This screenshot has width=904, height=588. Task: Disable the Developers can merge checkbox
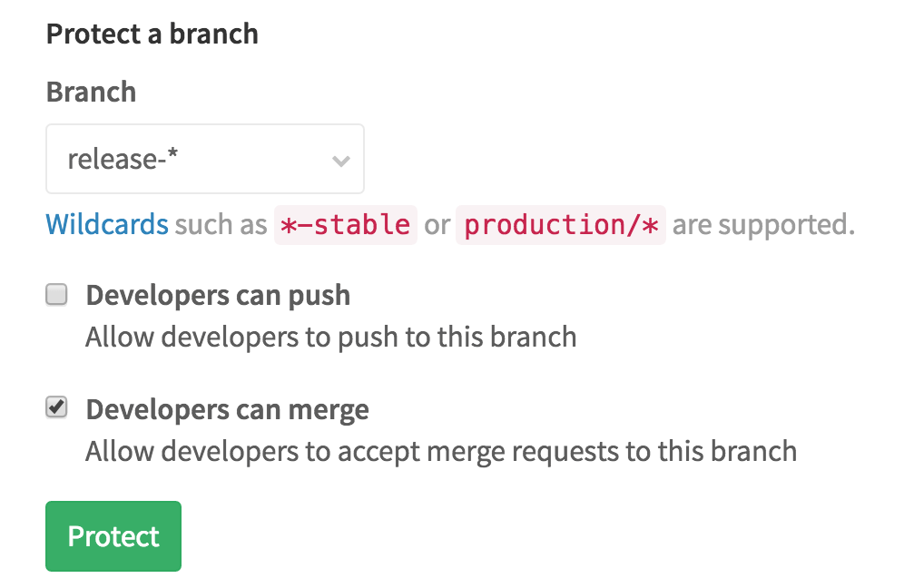click(x=54, y=408)
